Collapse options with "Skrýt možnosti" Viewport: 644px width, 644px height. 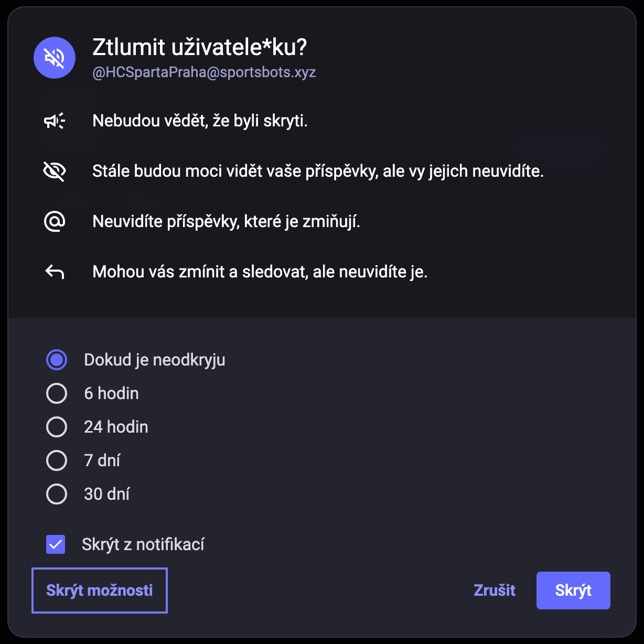click(x=100, y=591)
